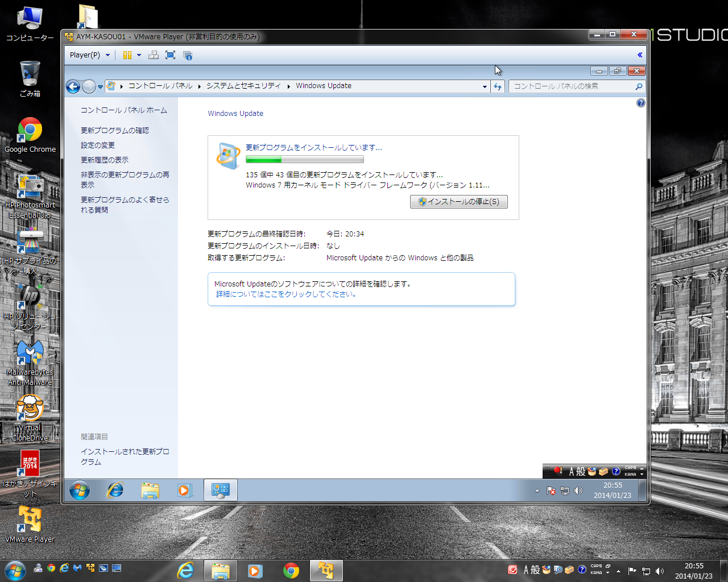
Task: Toggle the host IME input mode A
Action: click(x=526, y=569)
